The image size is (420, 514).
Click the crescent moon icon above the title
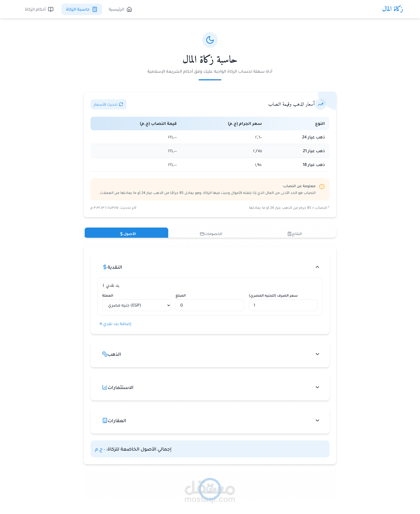tap(210, 40)
